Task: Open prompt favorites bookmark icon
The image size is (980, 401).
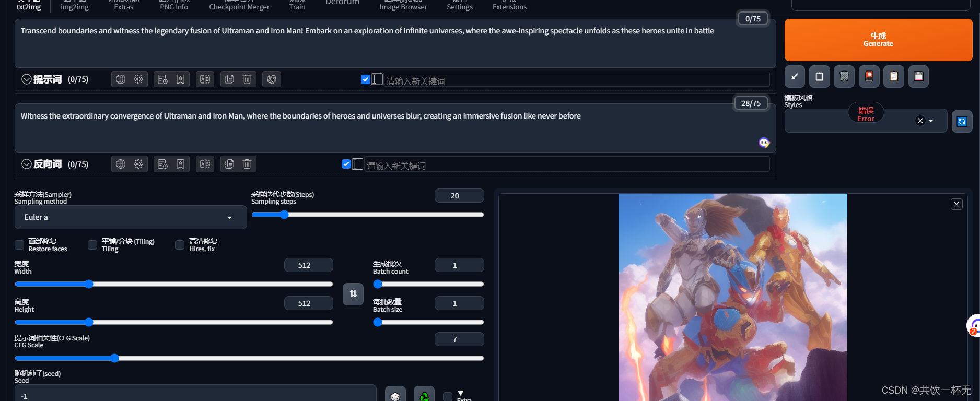Action: pyautogui.click(x=180, y=79)
